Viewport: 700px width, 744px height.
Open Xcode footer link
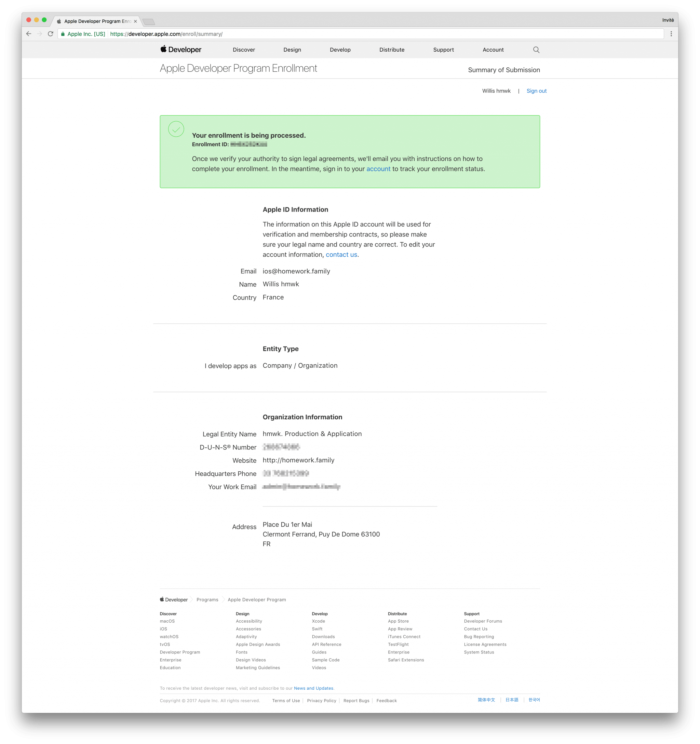[318, 621]
